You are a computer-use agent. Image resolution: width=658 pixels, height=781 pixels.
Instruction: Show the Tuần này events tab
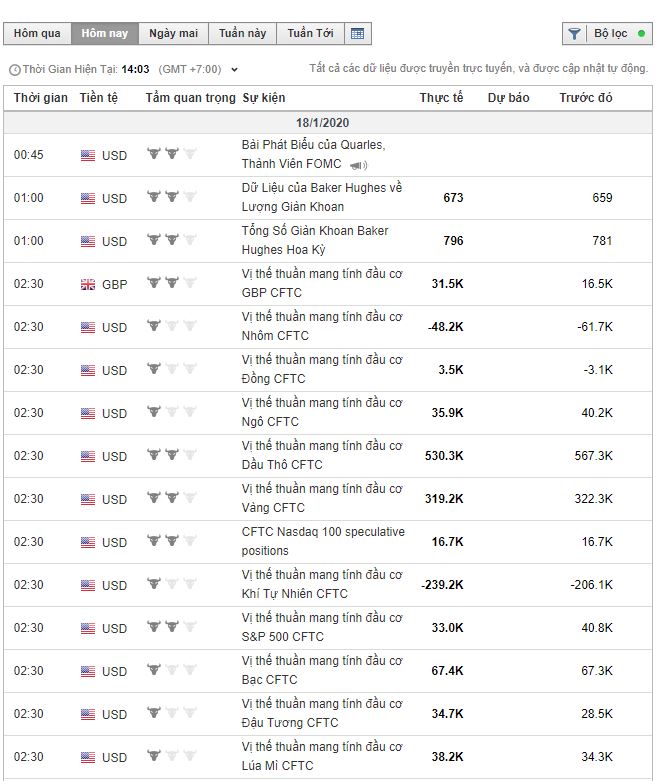click(x=242, y=34)
